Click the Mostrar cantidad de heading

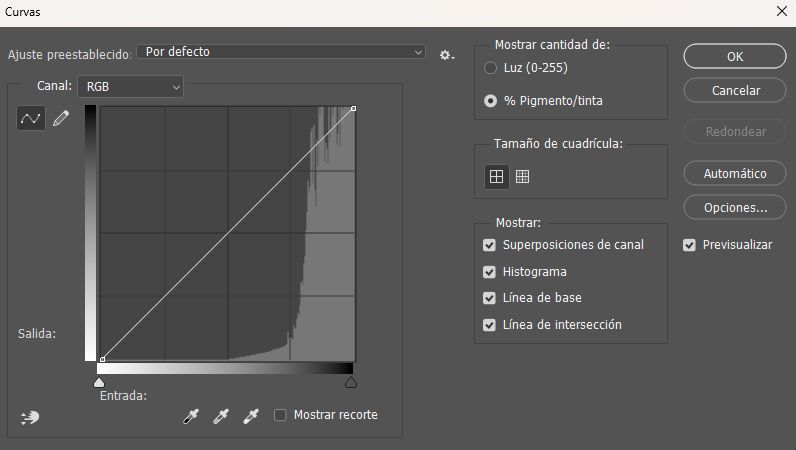[552, 45]
